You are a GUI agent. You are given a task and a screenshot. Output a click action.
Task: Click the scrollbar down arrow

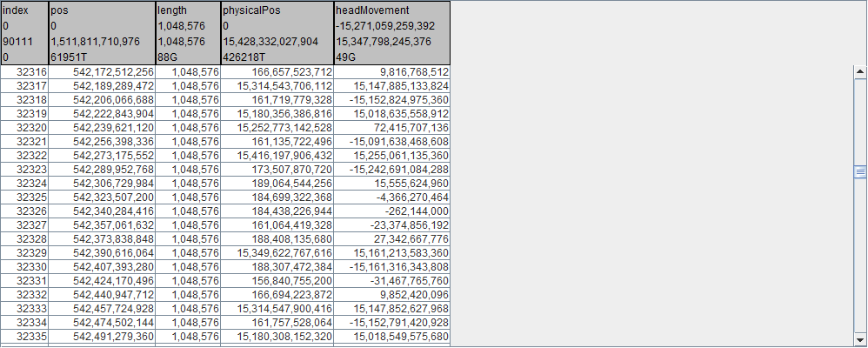click(x=860, y=338)
